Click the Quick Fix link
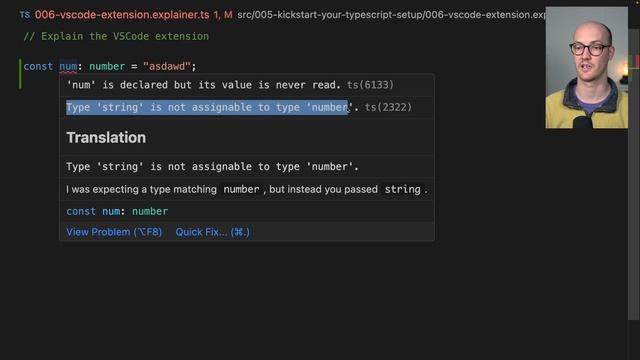This screenshot has height=360, width=640. tap(212, 232)
